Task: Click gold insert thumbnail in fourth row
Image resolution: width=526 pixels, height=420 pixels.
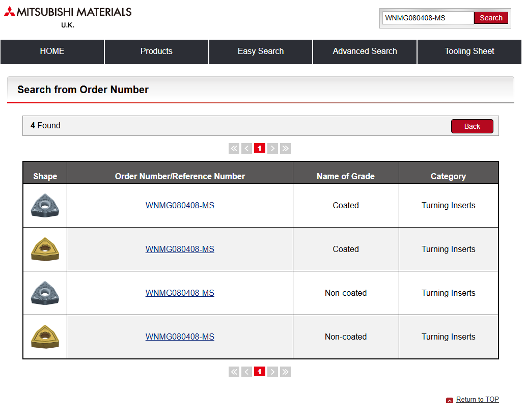Action: pos(45,337)
